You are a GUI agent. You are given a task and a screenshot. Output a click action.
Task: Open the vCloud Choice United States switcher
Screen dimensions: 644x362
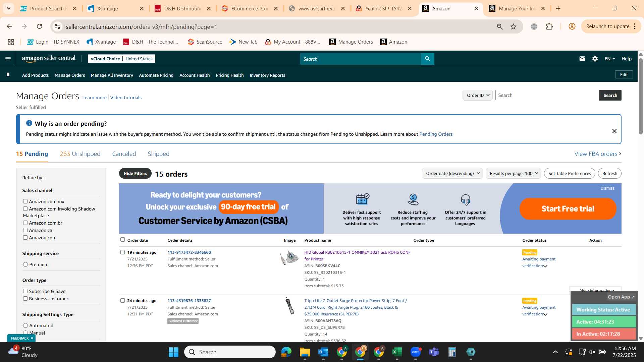tap(121, 59)
